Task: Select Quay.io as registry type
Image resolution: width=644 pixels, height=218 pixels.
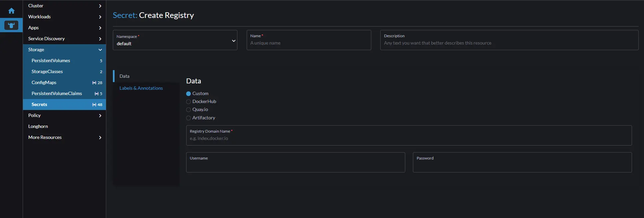Action: pos(188,110)
